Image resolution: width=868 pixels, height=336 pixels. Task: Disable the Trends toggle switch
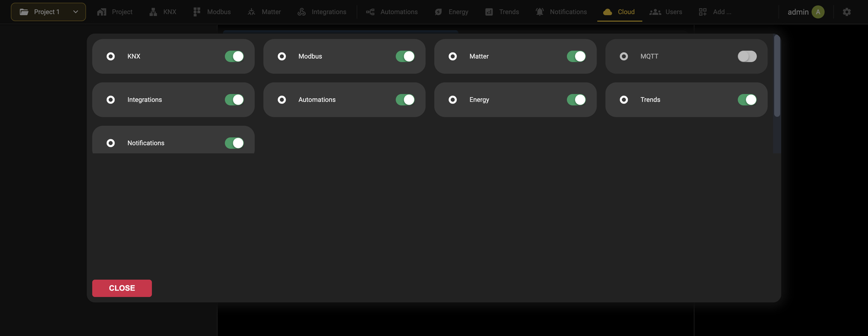tap(747, 100)
